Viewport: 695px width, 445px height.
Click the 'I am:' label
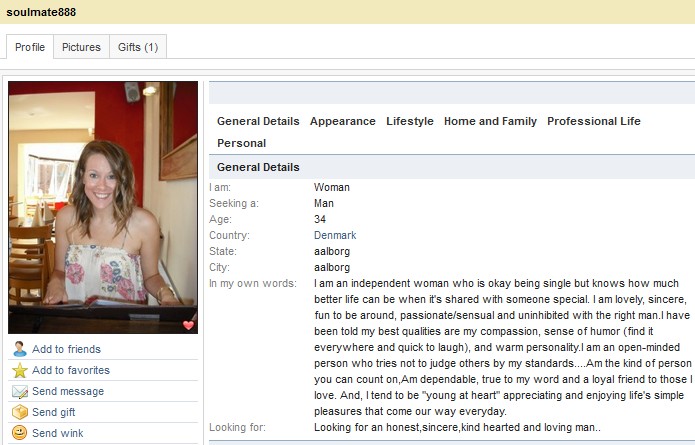point(220,187)
